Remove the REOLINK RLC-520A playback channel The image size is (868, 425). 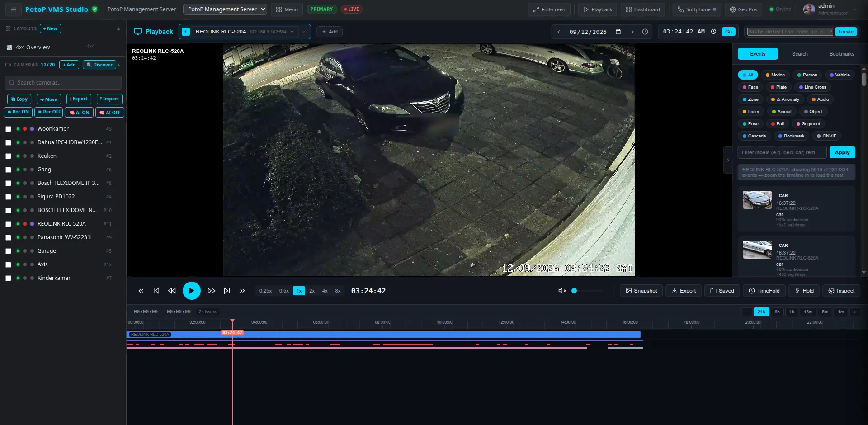(x=304, y=32)
